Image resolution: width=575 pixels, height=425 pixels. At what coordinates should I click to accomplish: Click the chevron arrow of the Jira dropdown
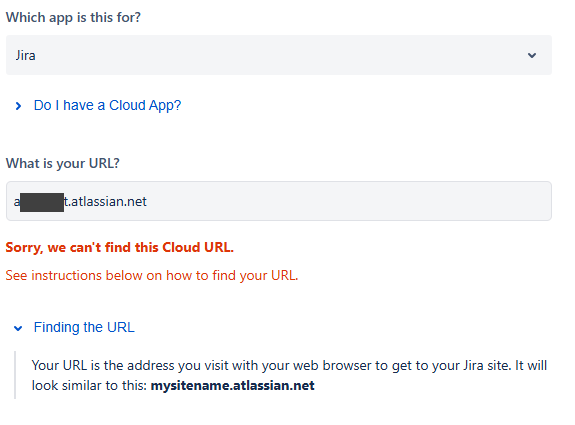tap(532, 55)
